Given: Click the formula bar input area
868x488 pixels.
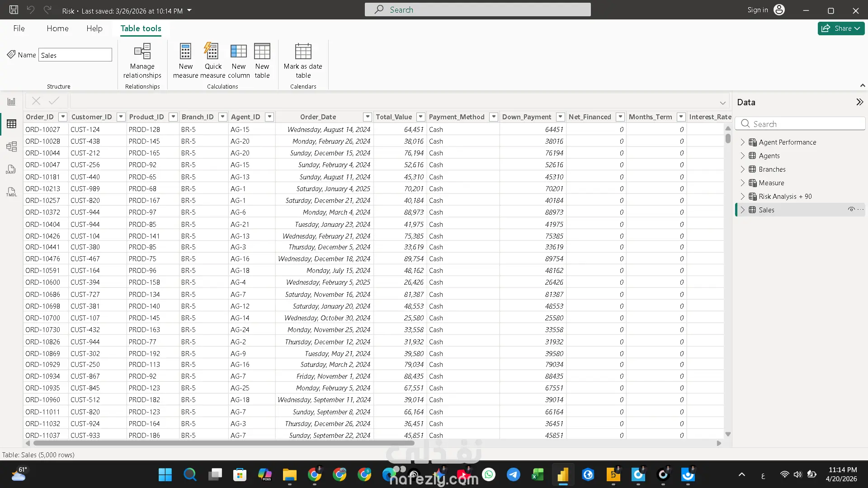Looking at the screenshot, I should point(393,102).
